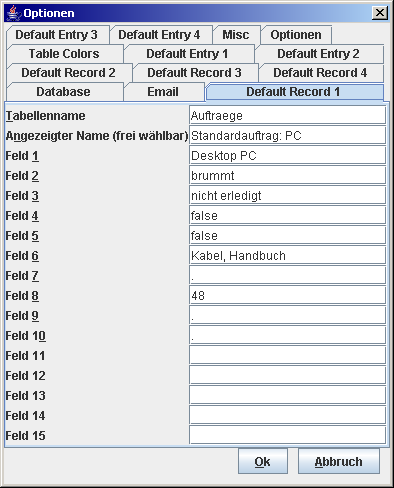Go to the Optionen tab
This screenshot has width=394, height=488.
tap(296, 35)
